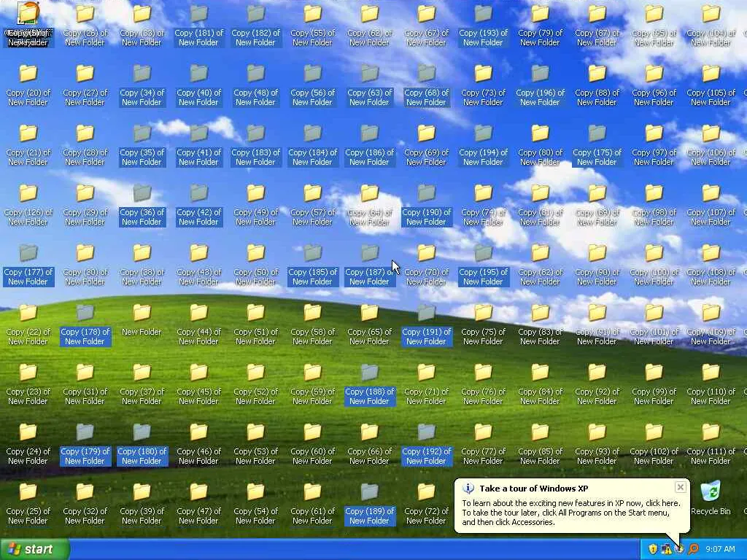Select folder Copy (189) of New Folder
Image resolution: width=747 pixels, height=560 pixels.
(x=369, y=504)
